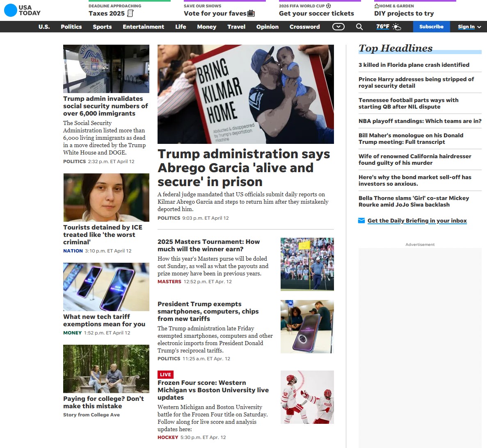Click Get the Daily Briefing in your inbox
The width and height of the screenshot is (487, 448).
[x=417, y=221]
